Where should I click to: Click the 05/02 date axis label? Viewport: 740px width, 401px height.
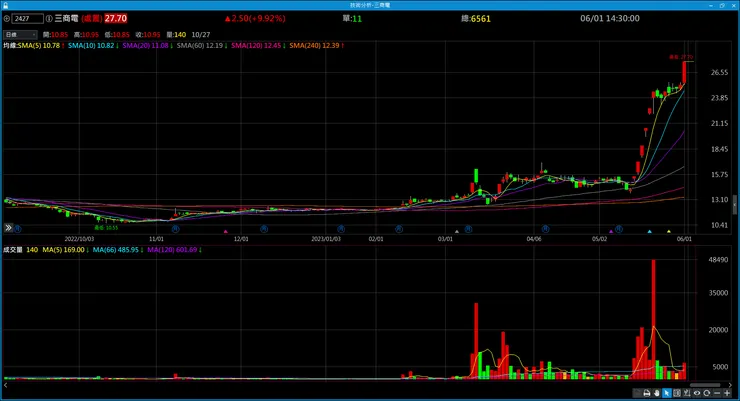tap(599, 239)
